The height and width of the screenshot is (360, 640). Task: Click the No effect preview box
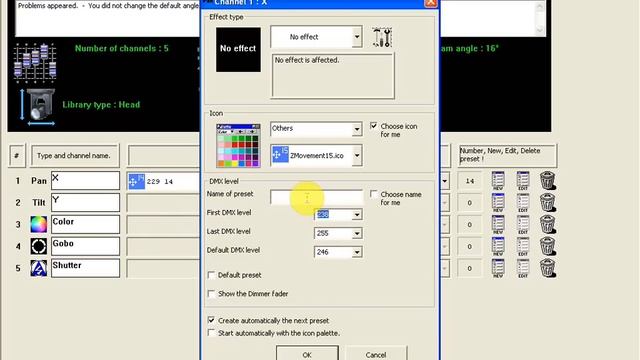point(238,49)
